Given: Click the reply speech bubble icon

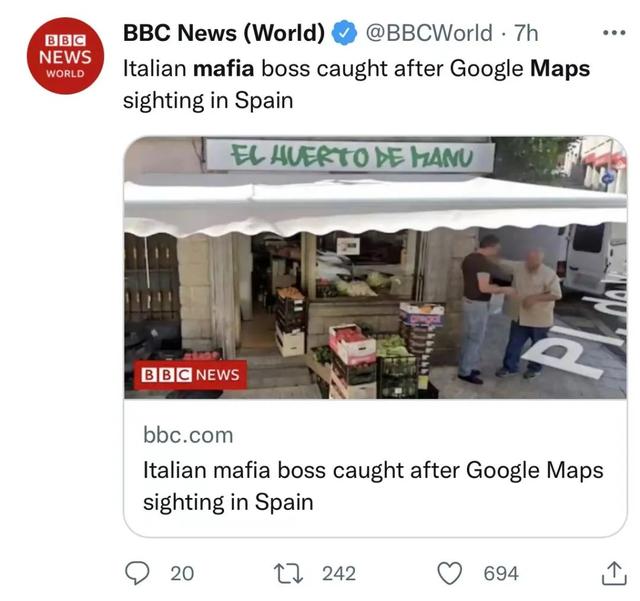Looking at the screenshot, I should tap(137, 573).
